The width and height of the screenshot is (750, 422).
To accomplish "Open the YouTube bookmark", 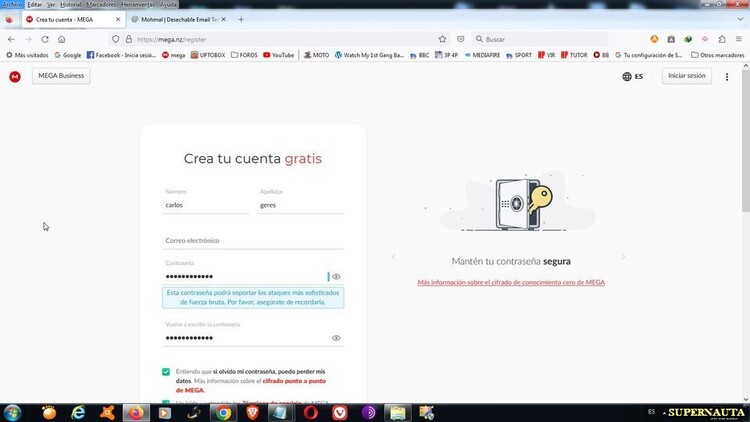I will (278, 55).
